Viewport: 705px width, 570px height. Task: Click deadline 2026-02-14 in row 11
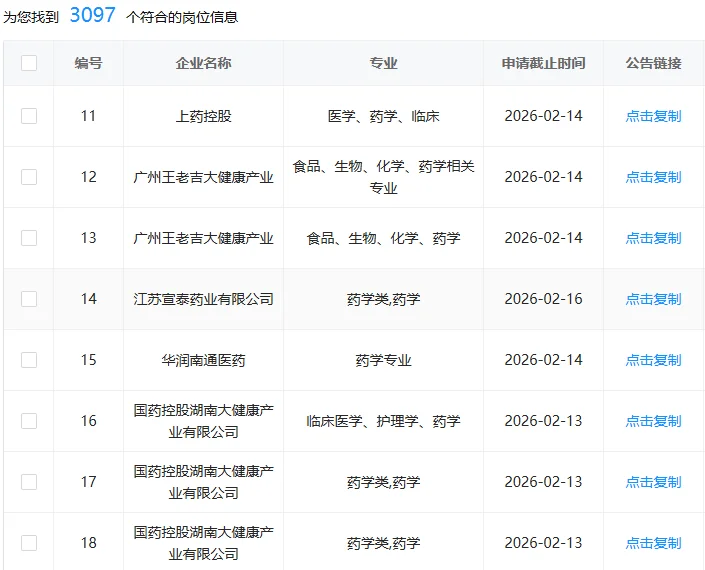pyautogui.click(x=543, y=116)
